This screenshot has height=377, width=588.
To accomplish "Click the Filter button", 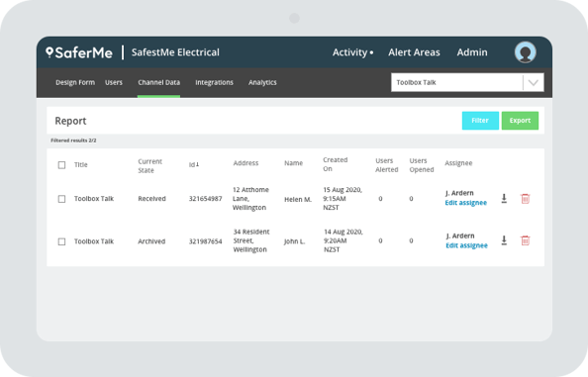I will [x=480, y=121].
